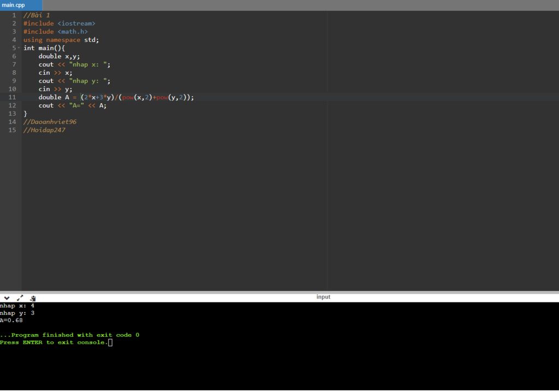Click the '//Hoidap247' comment
Screen dimensions: 559x392
click(x=44, y=130)
